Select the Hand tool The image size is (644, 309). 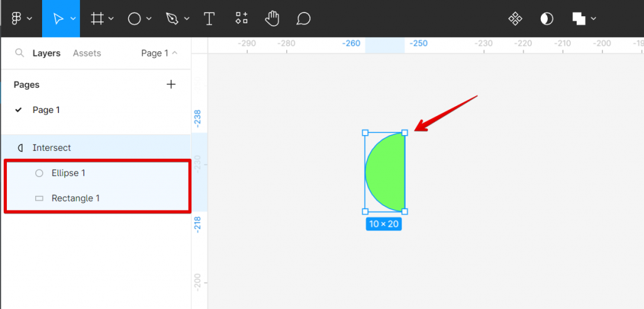[x=272, y=19]
